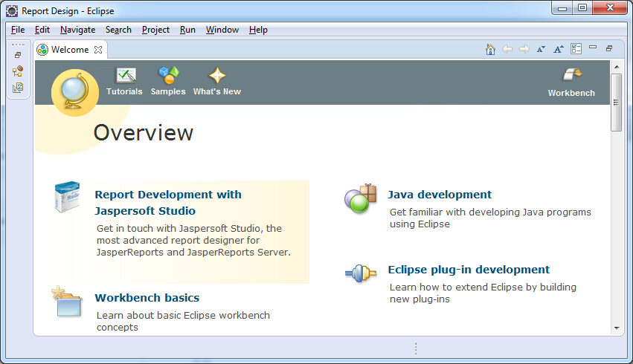The width and height of the screenshot is (633, 364).
Task: Click the Samples label
Action: click(168, 91)
